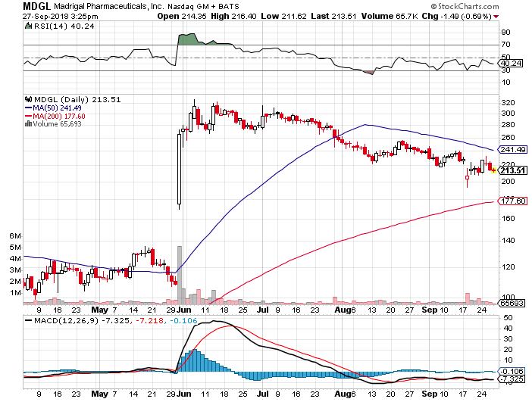Click the 6M volume axis label

tap(15, 236)
